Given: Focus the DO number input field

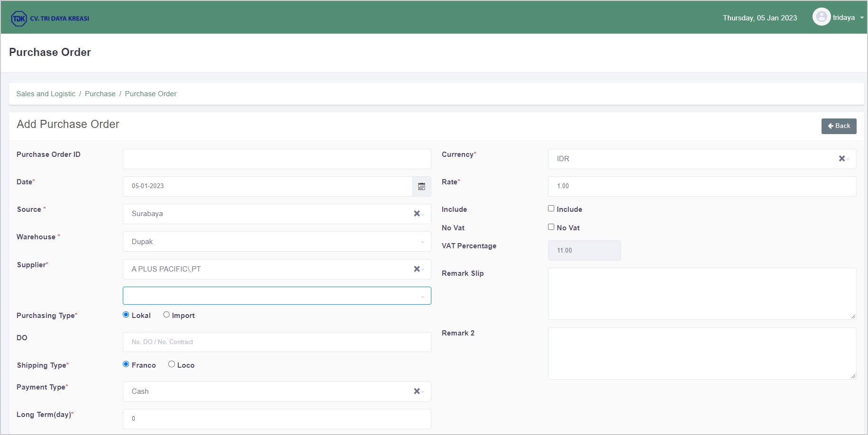Looking at the screenshot, I should 276,342.
